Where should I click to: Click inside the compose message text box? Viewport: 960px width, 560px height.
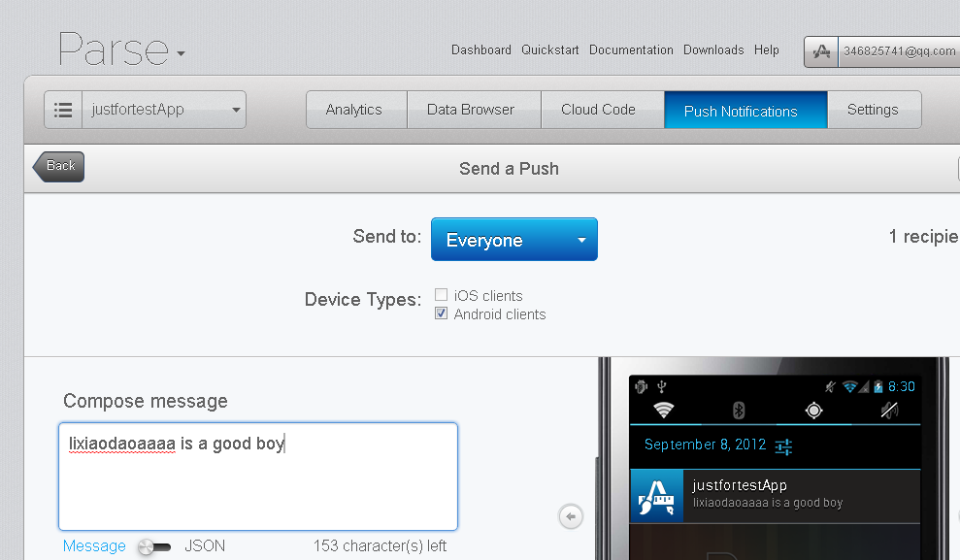(x=258, y=476)
